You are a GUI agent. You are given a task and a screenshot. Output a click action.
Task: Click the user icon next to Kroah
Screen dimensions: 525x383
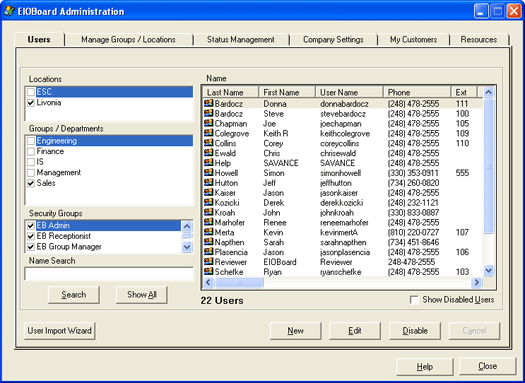[209, 212]
